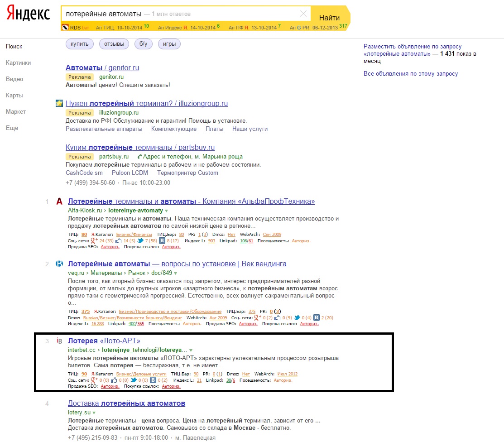Click the phone icon in partsbuy.ru ad
504x442 pixels.
coord(139,157)
